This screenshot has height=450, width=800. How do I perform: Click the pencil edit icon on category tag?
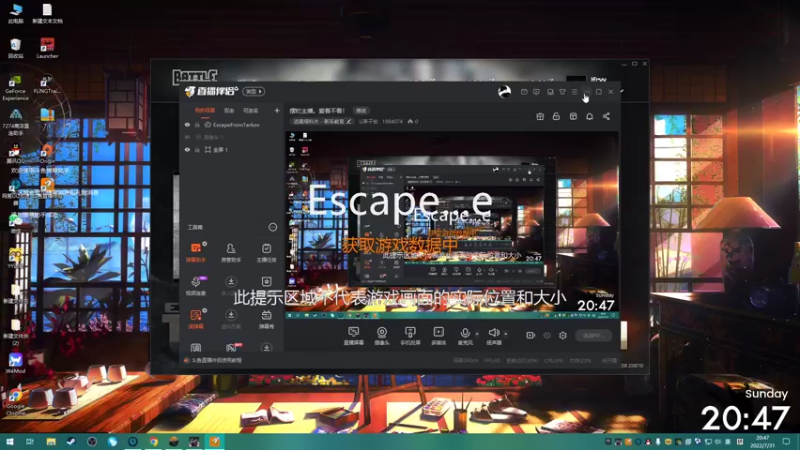(349, 121)
